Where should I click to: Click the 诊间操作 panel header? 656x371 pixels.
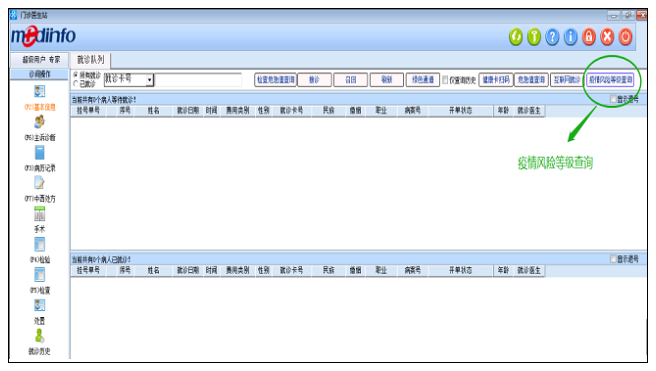[x=39, y=74]
